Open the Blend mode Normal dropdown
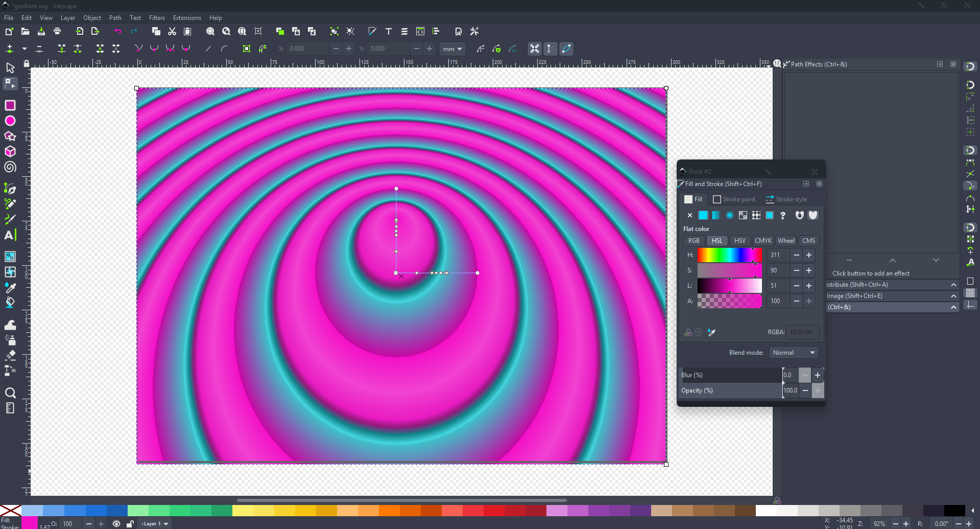Viewport: 980px width, 529px height. (x=794, y=353)
